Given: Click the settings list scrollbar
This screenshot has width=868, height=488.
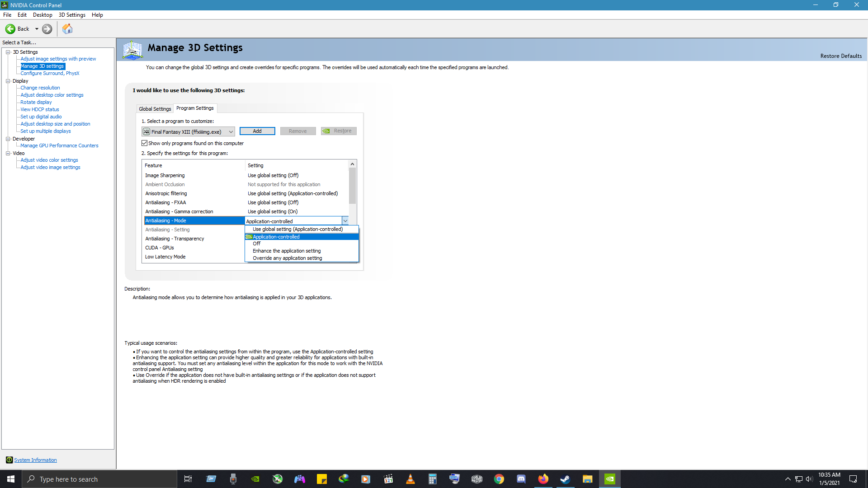Looking at the screenshot, I should click(352, 186).
